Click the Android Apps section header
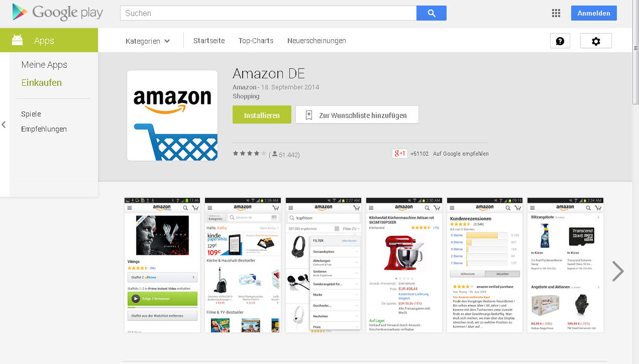The height and width of the screenshot is (364, 639). tap(49, 41)
